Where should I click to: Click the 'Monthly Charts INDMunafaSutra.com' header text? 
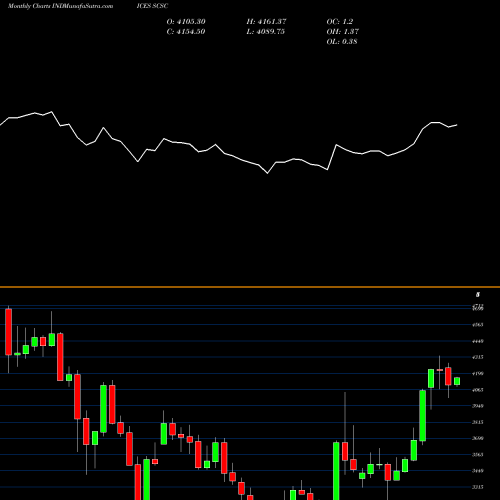coord(60,6)
